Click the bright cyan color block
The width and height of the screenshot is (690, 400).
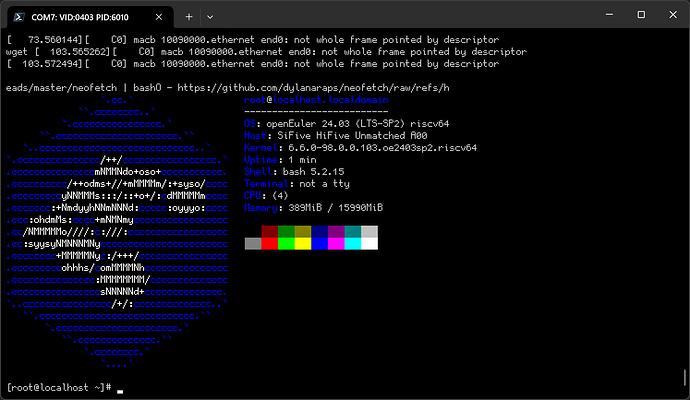tap(353, 243)
